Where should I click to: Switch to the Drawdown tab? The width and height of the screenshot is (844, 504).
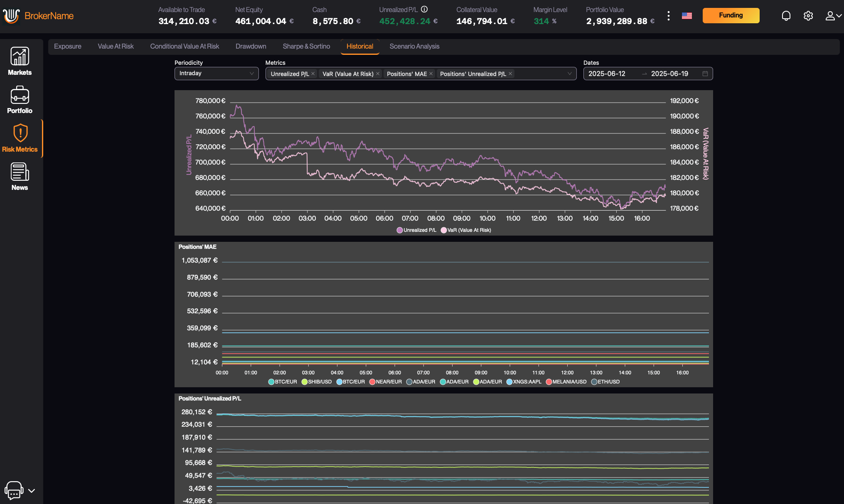(251, 47)
